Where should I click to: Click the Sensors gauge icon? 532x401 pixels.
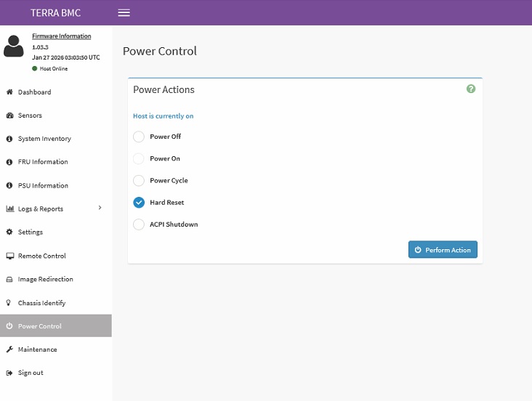9,116
